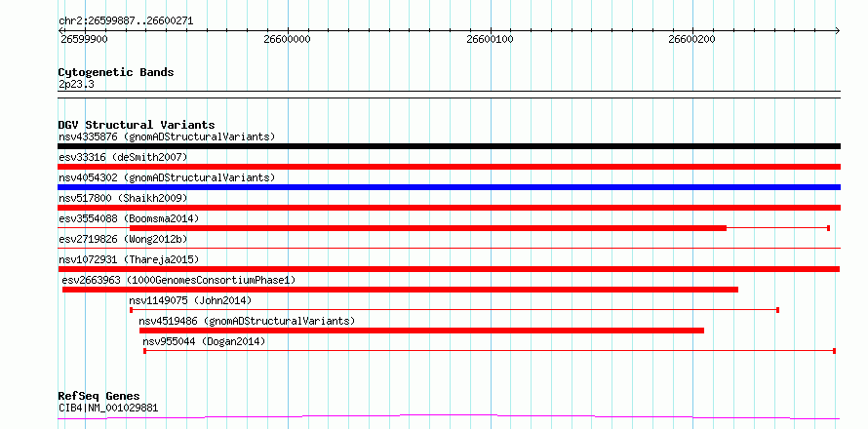Click the black nsv4335876 variant bar

tap(449, 146)
